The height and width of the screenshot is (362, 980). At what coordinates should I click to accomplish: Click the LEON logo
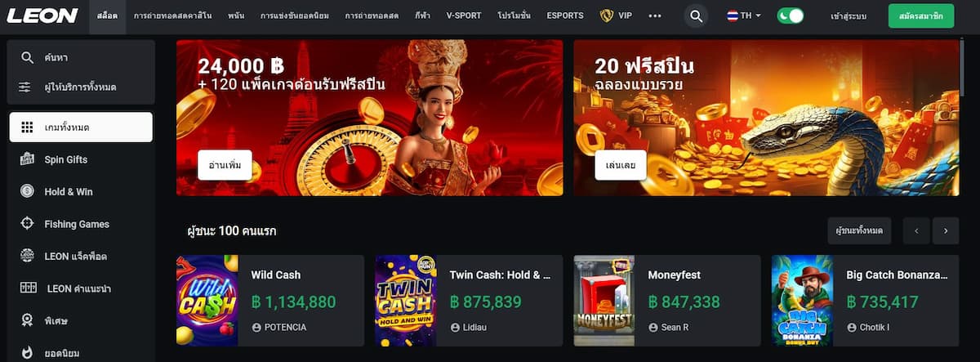tap(42, 16)
